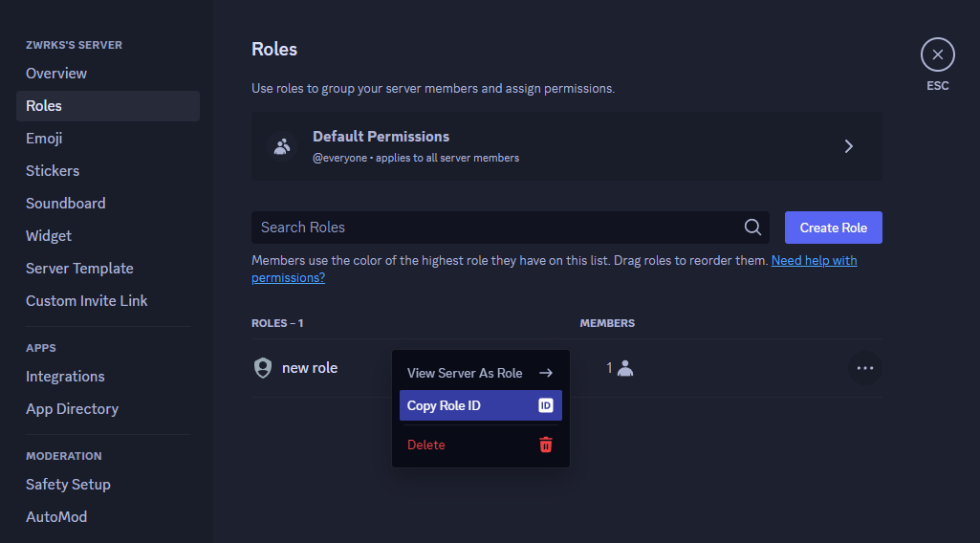980x543 pixels.
Task: Click the ID badge icon on Copy Role ID
Action: [546, 405]
